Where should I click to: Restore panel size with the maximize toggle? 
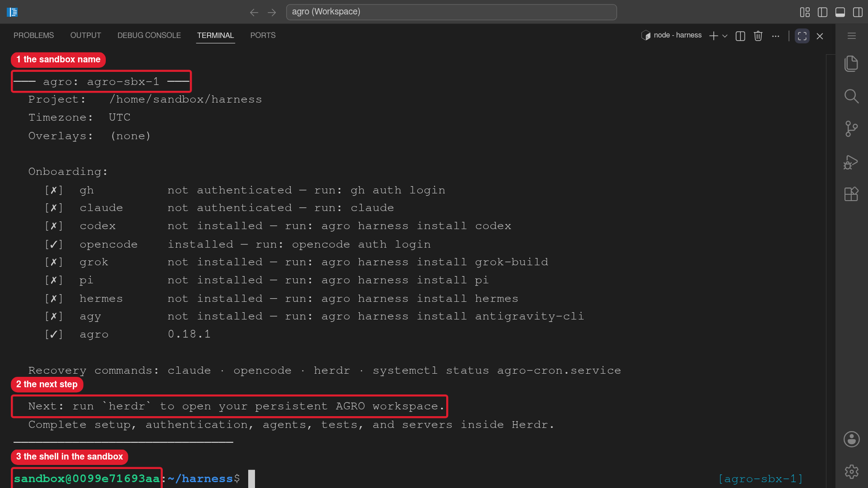[x=802, y=36]
